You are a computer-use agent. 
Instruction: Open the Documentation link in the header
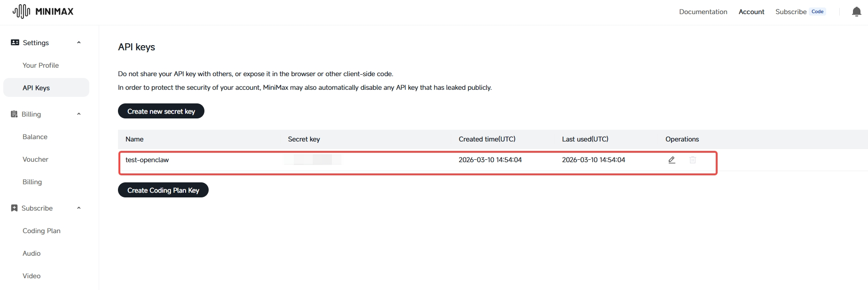pyautogui.click(x=703, y=12)
